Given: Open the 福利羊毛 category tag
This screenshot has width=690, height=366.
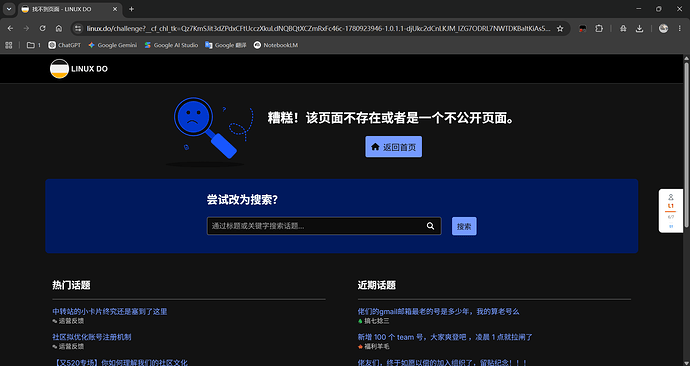Looking at the screenshot, I should (x=374, y=347).
